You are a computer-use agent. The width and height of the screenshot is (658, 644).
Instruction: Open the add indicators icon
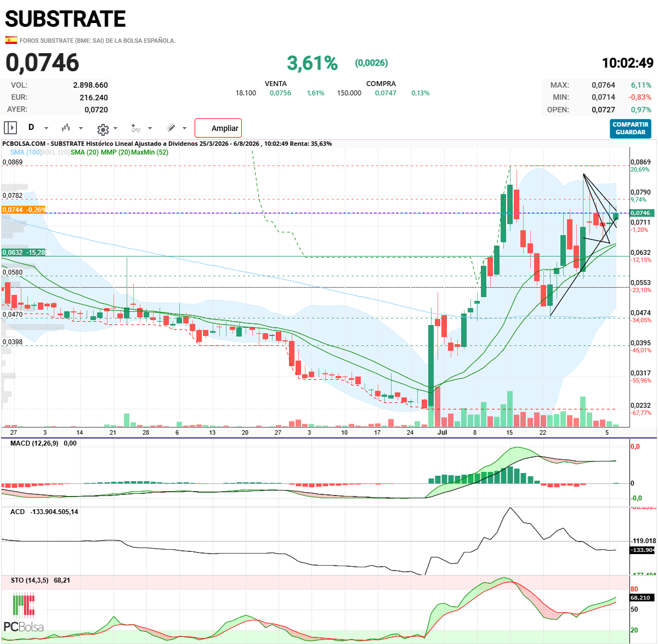[135, 128]
